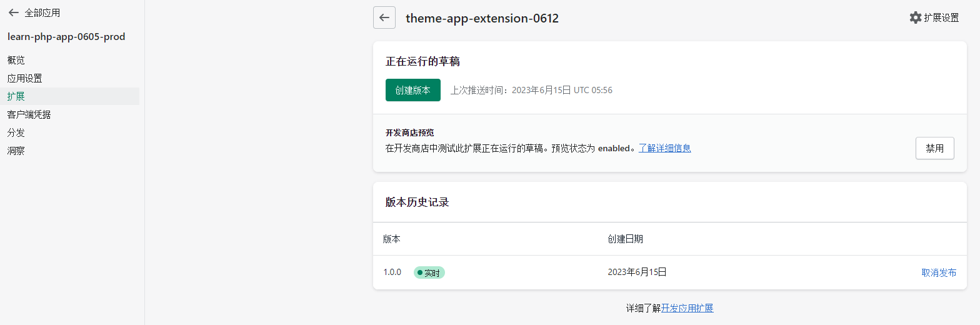This screenshot has height=325, width=980.
Task: Disable the preview with the 禁用 button
Action: coord(934,148)
